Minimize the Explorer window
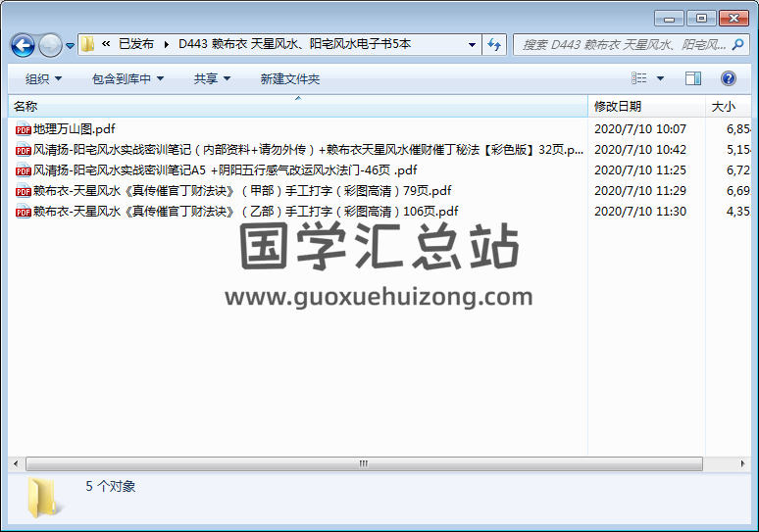Viewport: 759px width, 532px height. pyautogui.click(x=669, y=19)
